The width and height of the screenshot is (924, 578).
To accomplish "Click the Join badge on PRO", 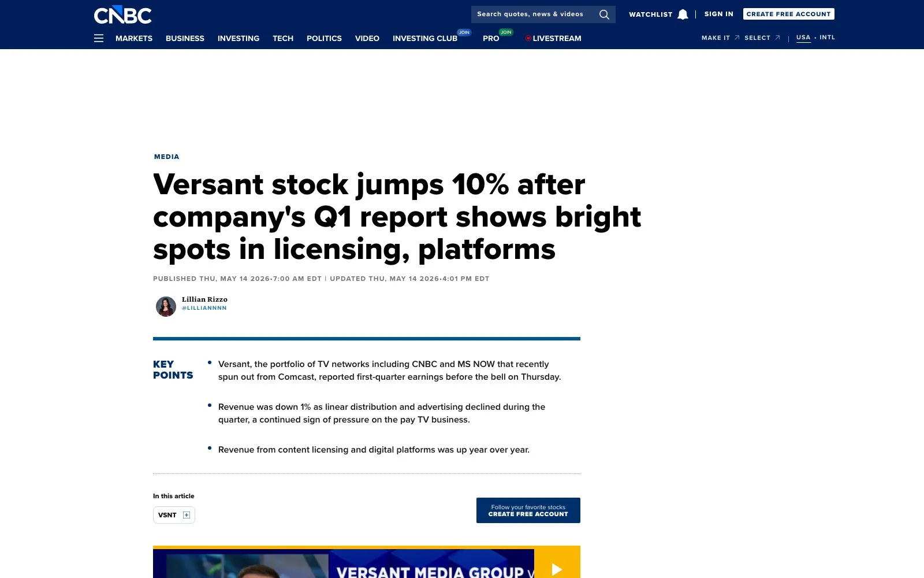I will coord(506,32).
